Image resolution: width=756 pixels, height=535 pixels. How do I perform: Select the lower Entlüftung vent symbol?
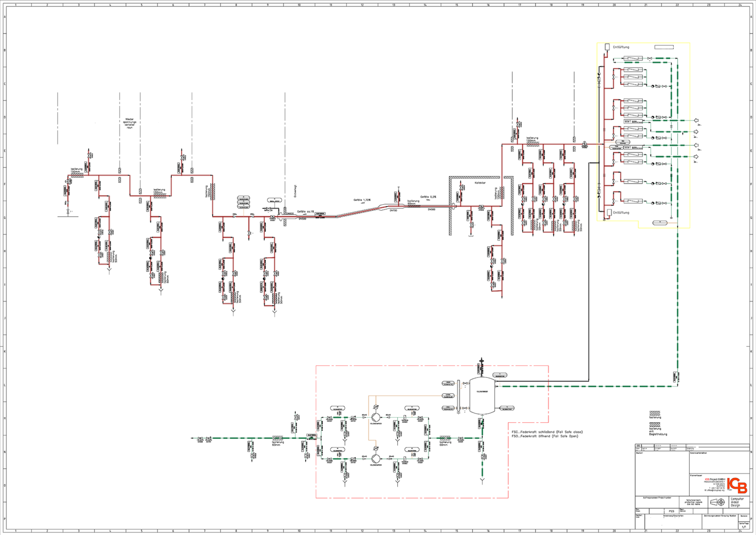point(609,212)
